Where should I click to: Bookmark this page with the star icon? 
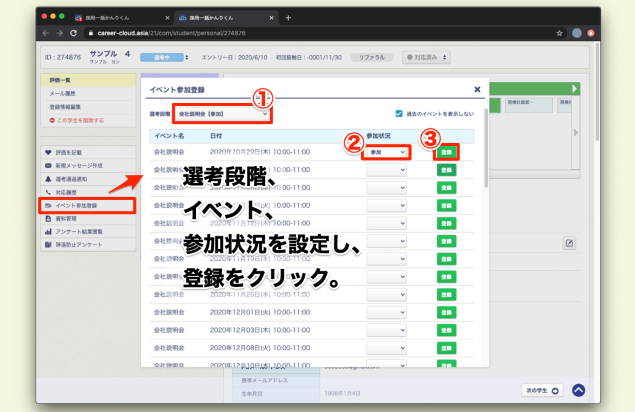(x=559, y=33)
